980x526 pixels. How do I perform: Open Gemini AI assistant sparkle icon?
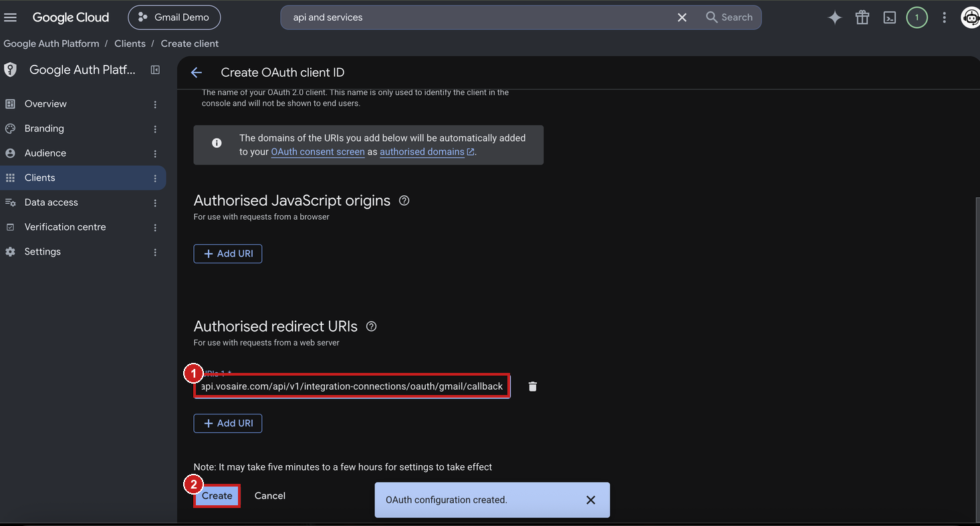834,17
